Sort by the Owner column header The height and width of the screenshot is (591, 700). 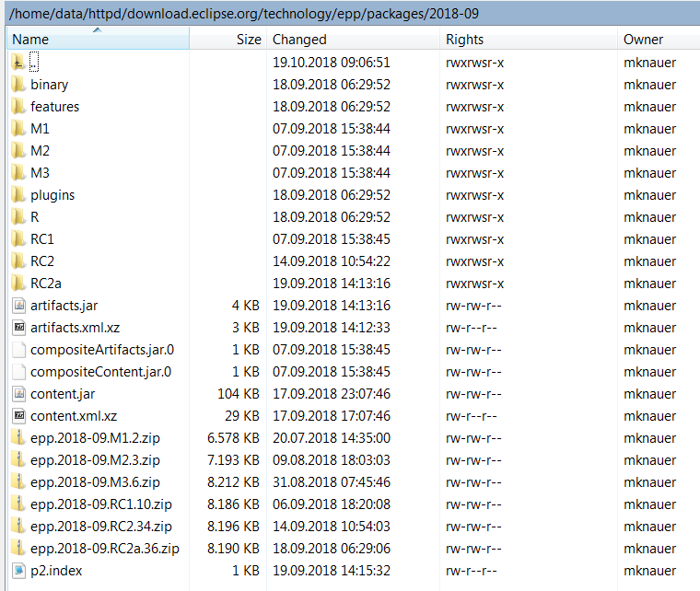659,39
